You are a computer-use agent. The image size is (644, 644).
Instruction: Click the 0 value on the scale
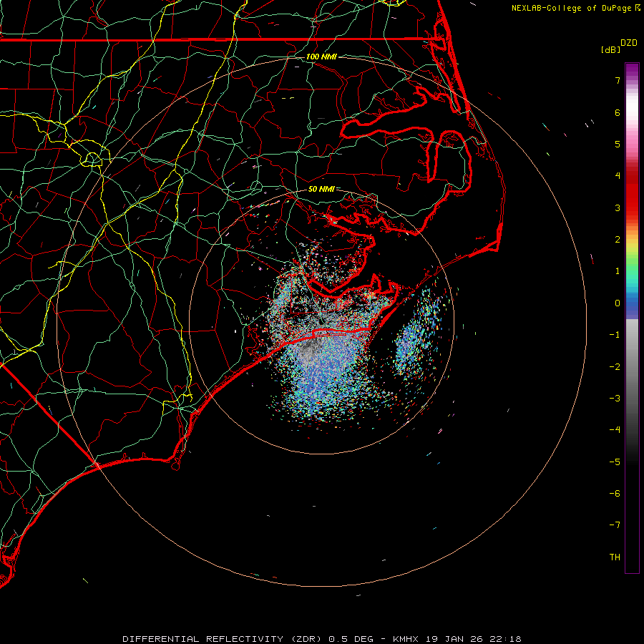pos(618,303)
